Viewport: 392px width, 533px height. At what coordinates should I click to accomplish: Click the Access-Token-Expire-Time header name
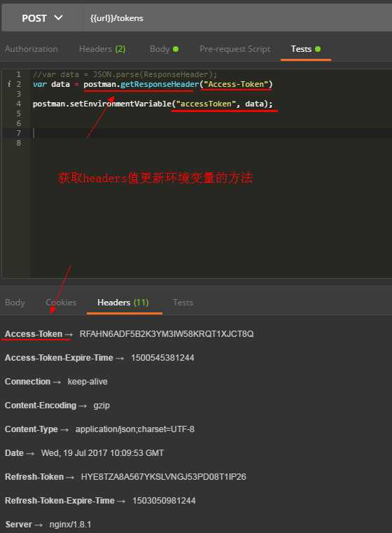point(59,358)
